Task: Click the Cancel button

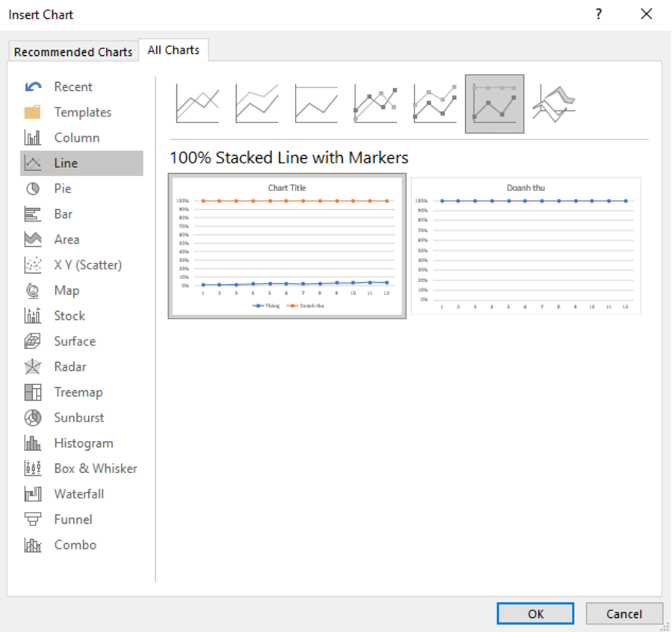Action: [x=624, y=613]
